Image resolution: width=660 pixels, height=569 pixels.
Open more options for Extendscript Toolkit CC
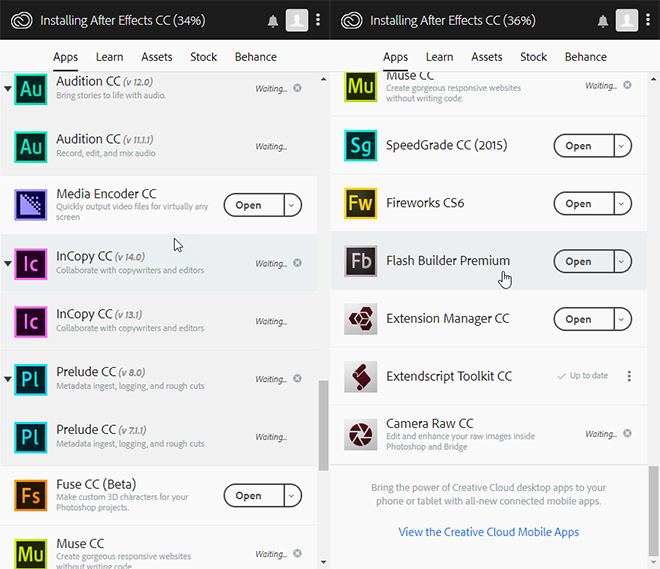pyautogui.click(x=629, y=376)
